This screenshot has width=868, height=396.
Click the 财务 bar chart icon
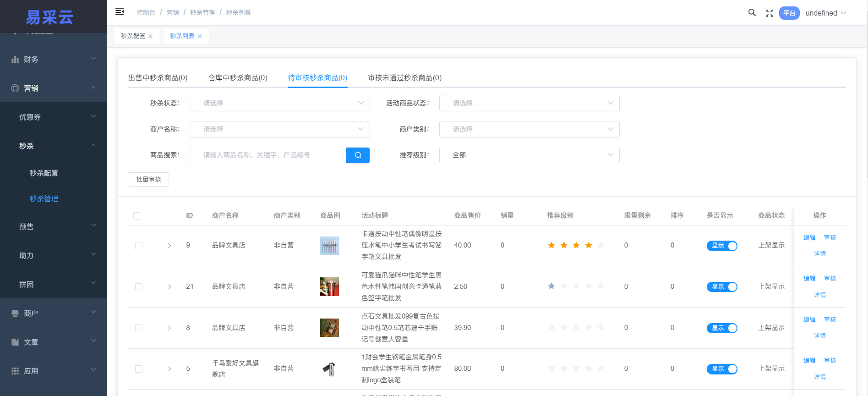[15, 59]
